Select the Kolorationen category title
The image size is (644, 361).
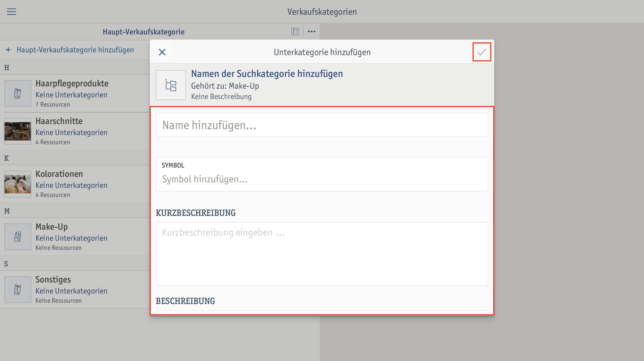[59, 174]
